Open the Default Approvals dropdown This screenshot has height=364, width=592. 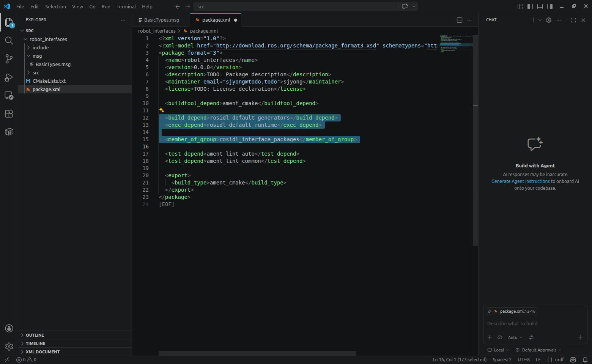(538, 350)
